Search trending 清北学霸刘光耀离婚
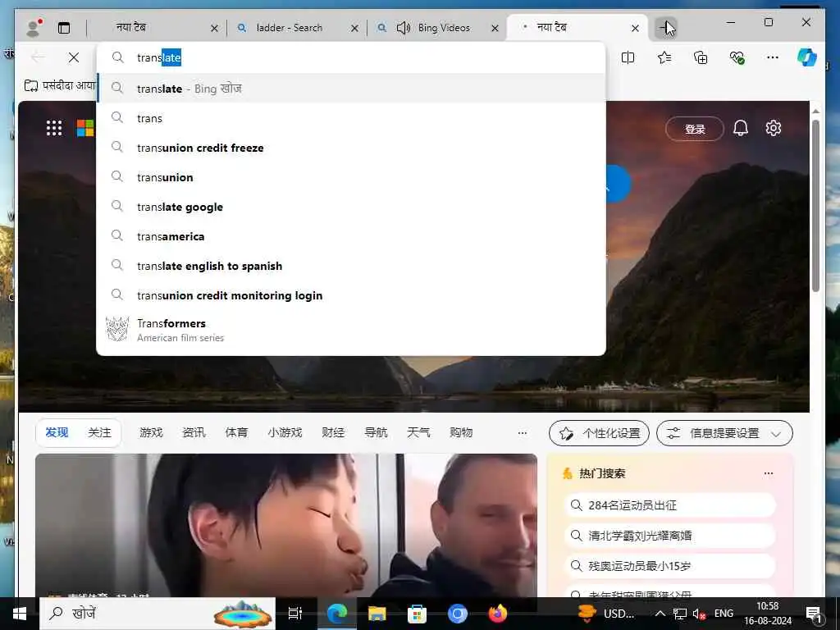This screenshot has width=840, height=630. 670,535
